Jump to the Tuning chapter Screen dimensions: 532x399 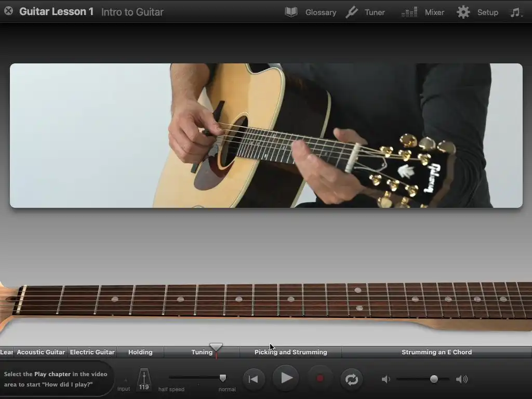202,352
